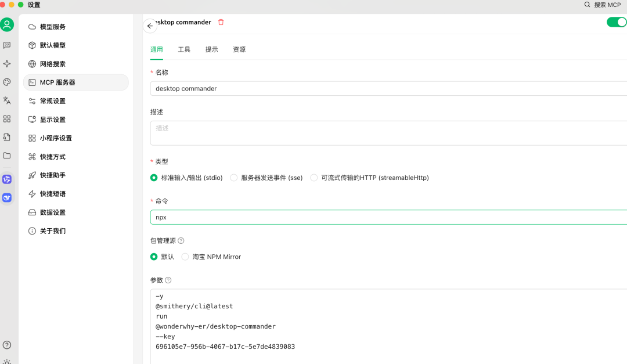Open the folder icon in the left sidebar
The image size is (627, 364).
[x=8, y=156]
